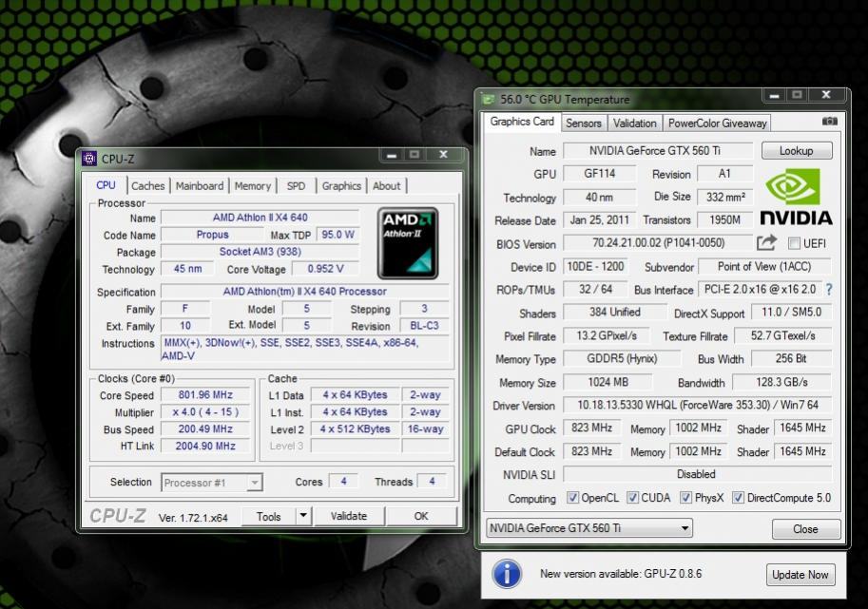
Task: Open the SPD tab
Action: coord(297,186)
